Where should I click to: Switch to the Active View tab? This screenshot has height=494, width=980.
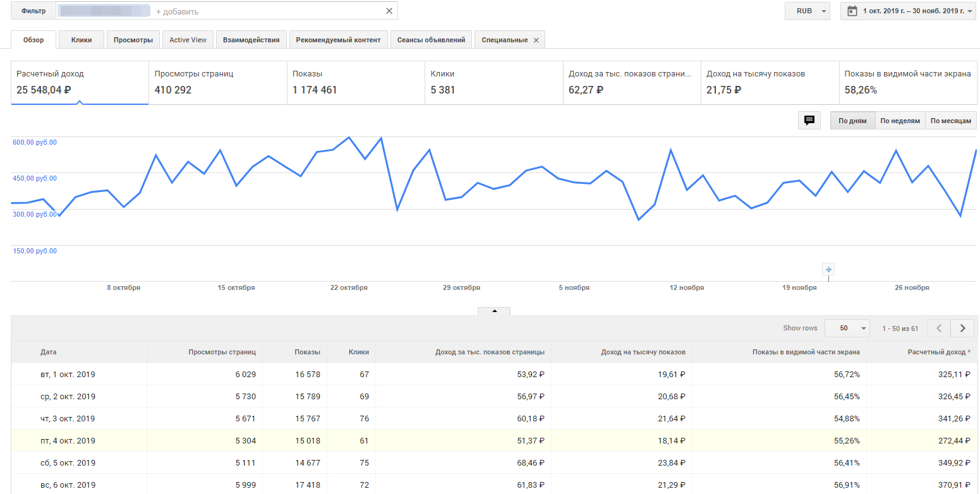point(188,40)
